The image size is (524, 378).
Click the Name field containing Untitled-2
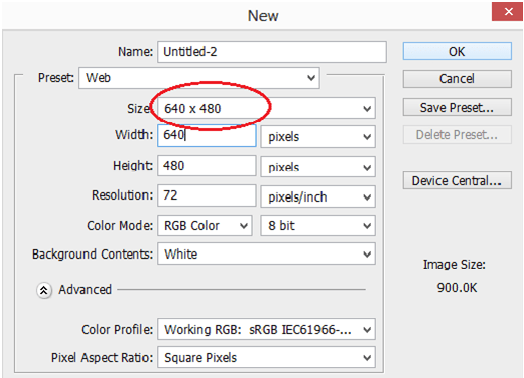click(x=272, y=52)
